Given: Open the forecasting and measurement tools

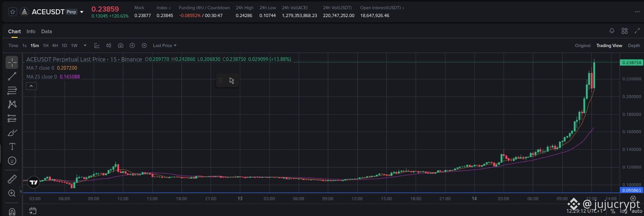Looking at the screenshot, I should click(x=12, y=119).
